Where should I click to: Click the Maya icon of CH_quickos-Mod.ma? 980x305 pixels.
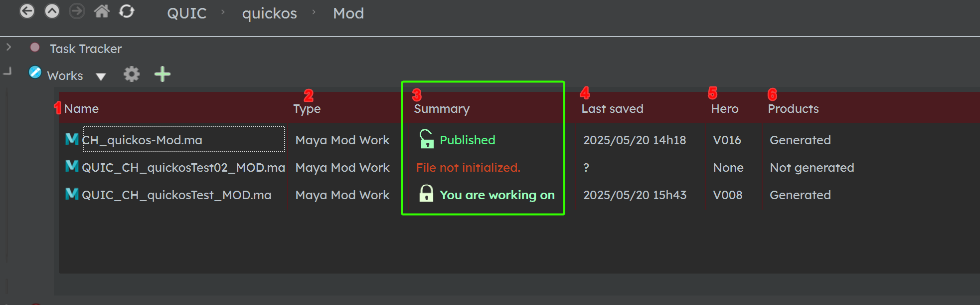click(72, 139)
